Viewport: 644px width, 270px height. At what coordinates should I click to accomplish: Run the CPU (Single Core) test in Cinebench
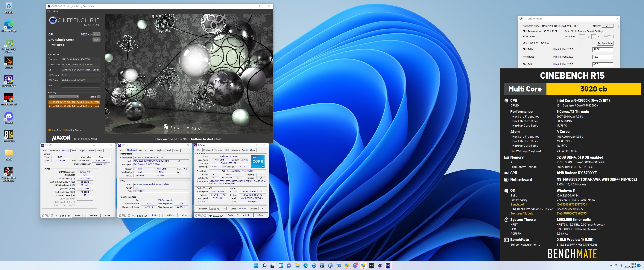(x=96, y=40)
